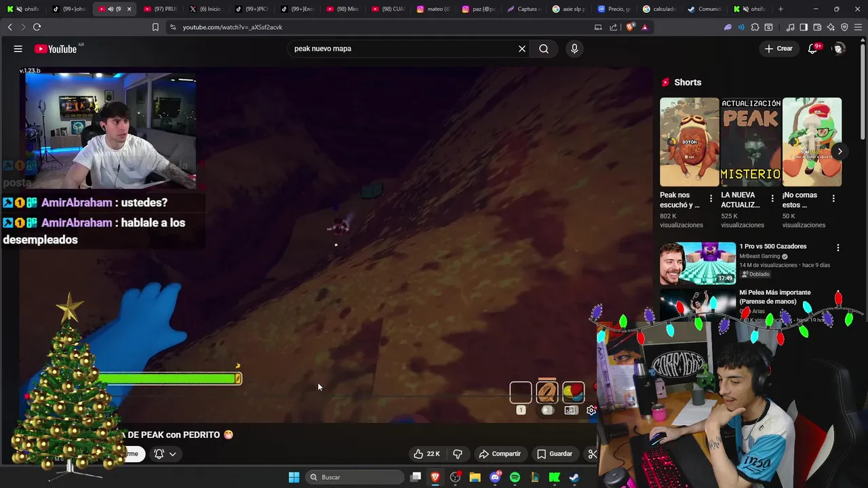The width and height of the screenshot is (868, 488).
Task: Open YouTube notifications bell
Action: (813, 49)
